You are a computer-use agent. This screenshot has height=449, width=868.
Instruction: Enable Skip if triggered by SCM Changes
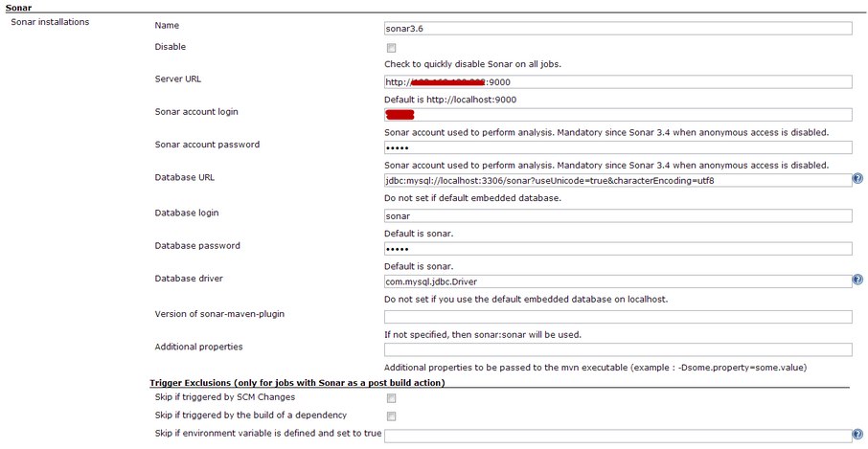(x=392, y=398)
